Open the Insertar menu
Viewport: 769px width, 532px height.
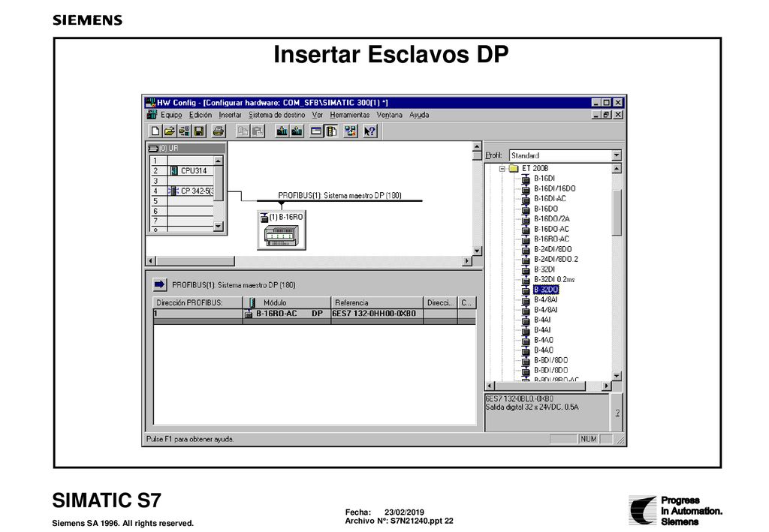tap(230, 115)
